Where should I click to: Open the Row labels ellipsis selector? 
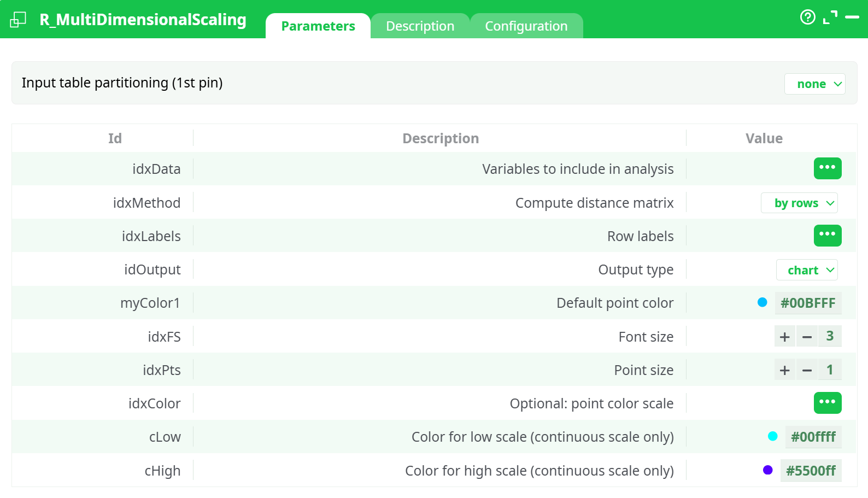(828, 236)
